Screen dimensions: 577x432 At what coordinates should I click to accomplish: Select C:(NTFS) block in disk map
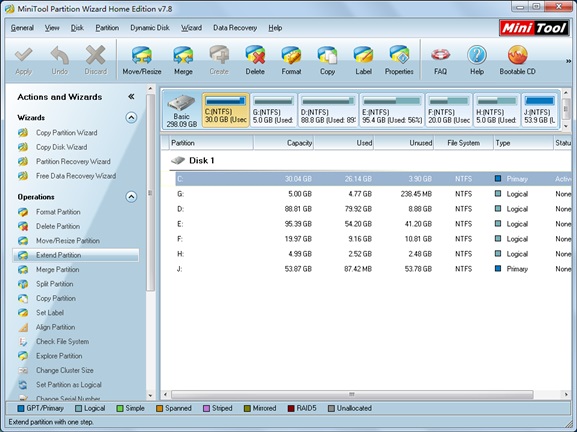226,110
